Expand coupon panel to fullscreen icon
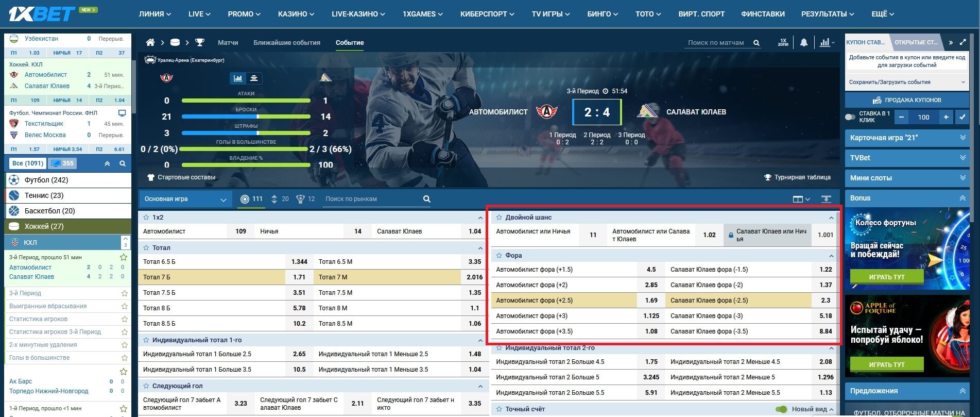 (x=962, y=42)
